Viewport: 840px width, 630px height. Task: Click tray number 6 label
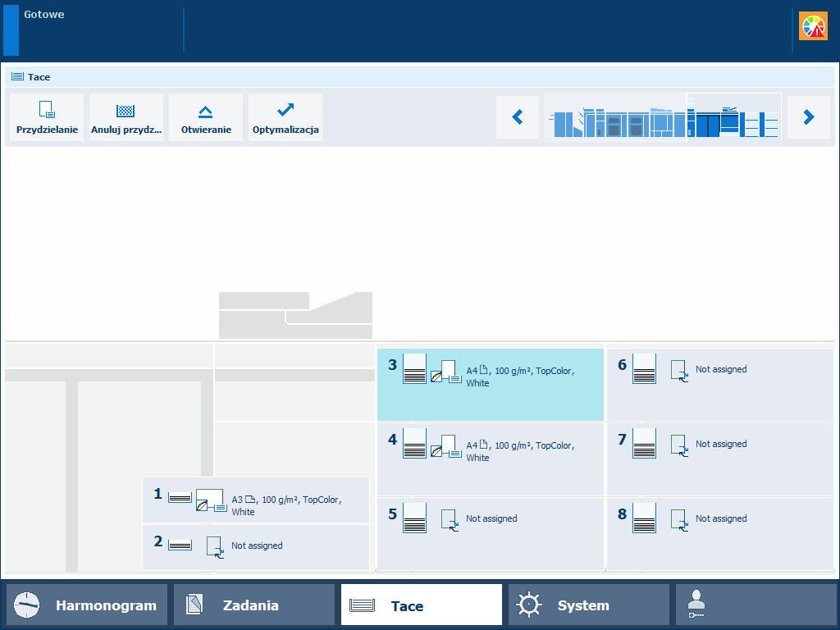point(622,365)
